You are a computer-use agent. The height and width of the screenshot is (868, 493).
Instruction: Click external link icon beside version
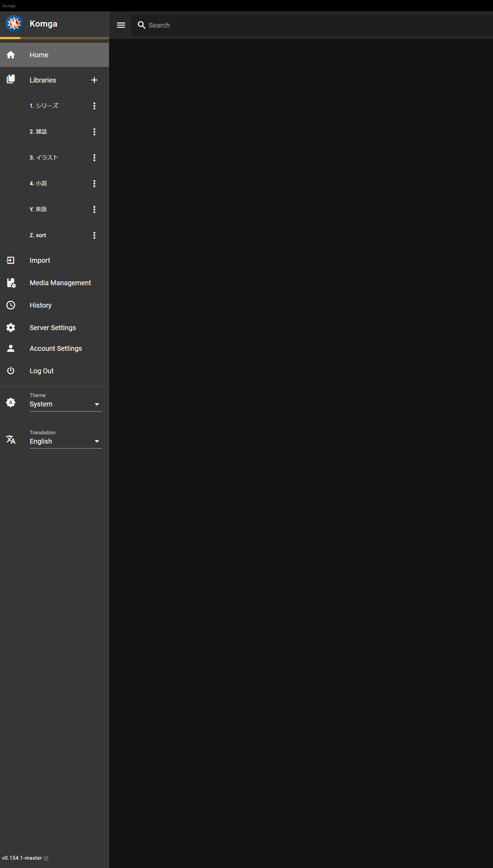click(x=46, y=858)
